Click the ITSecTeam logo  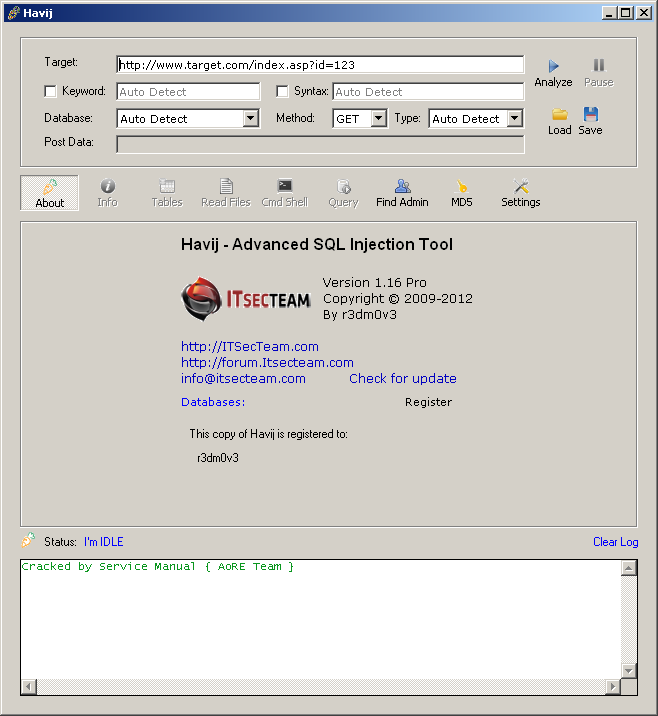point(246,299)
